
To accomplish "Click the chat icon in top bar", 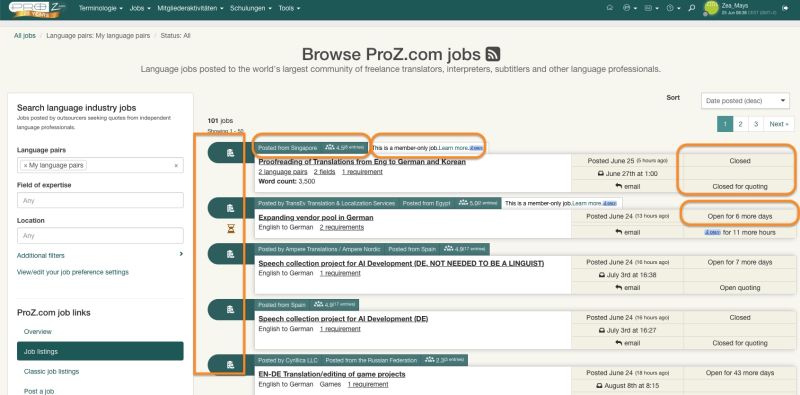I will point(610,8).
